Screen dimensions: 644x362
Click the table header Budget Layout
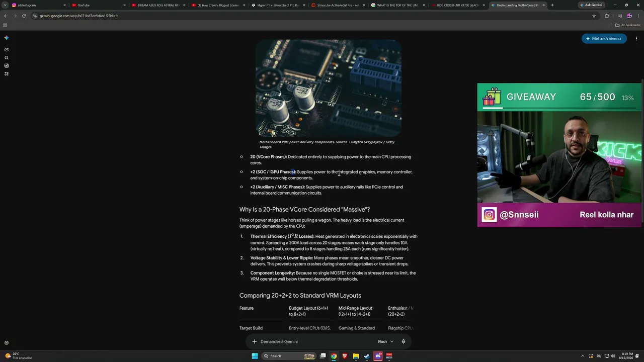pos(308,311)
